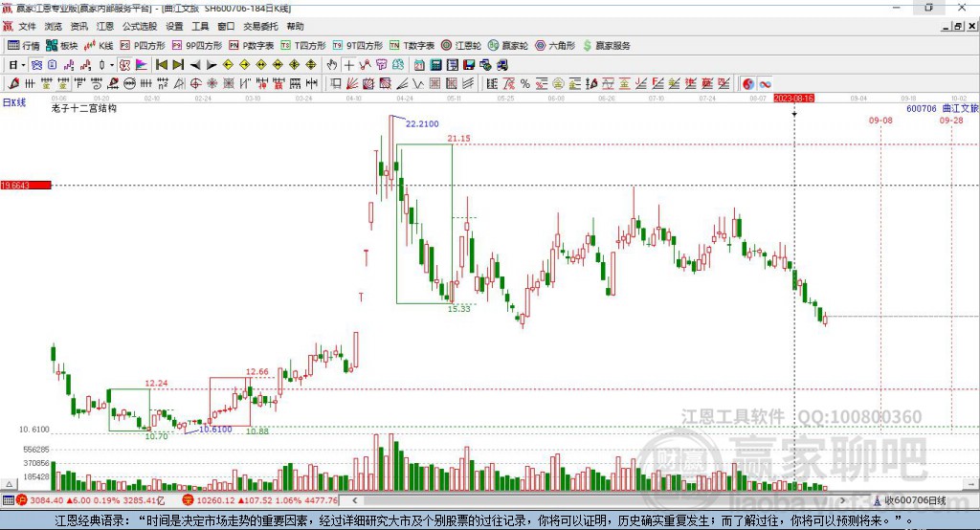Image resolution: width=980 pixels, height=530 pixels.
Task: Click the magenta flag icon
Action: [142, 65]
